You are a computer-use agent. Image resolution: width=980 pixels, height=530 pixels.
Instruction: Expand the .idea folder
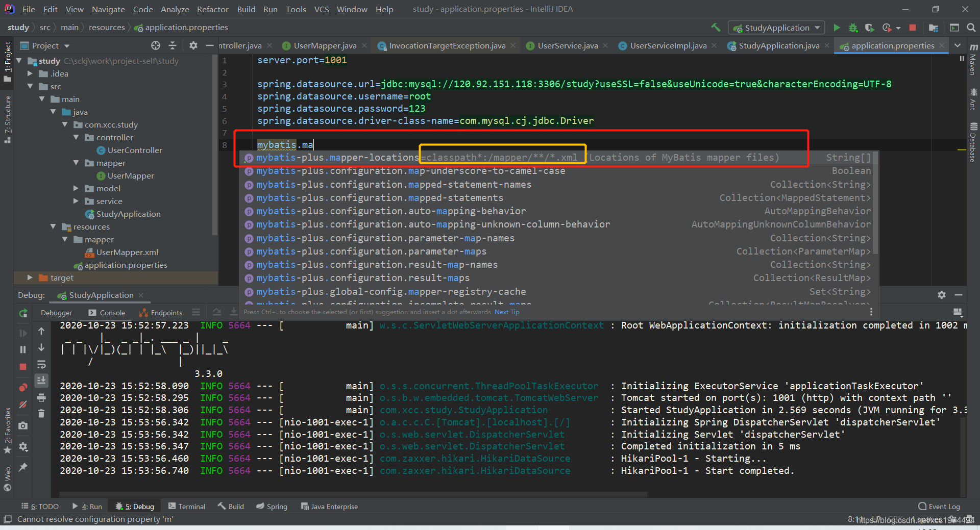(30, 73)
